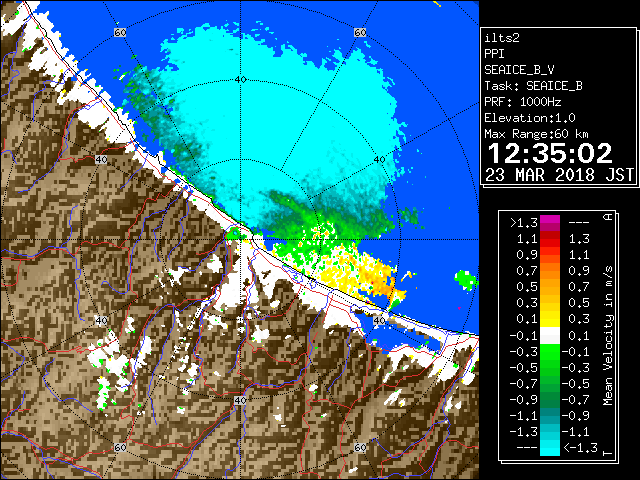Select the 'Elevation:1.0' value

[x=530, y=118]
